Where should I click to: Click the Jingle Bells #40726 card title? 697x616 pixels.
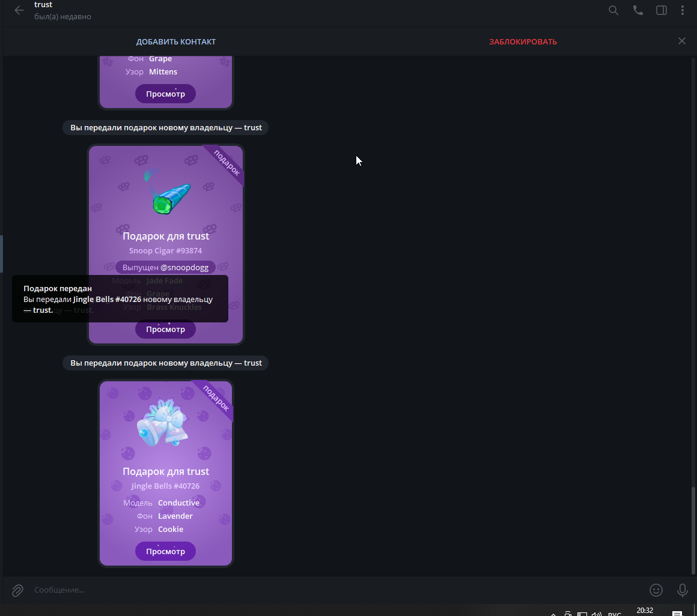(165, 486)
